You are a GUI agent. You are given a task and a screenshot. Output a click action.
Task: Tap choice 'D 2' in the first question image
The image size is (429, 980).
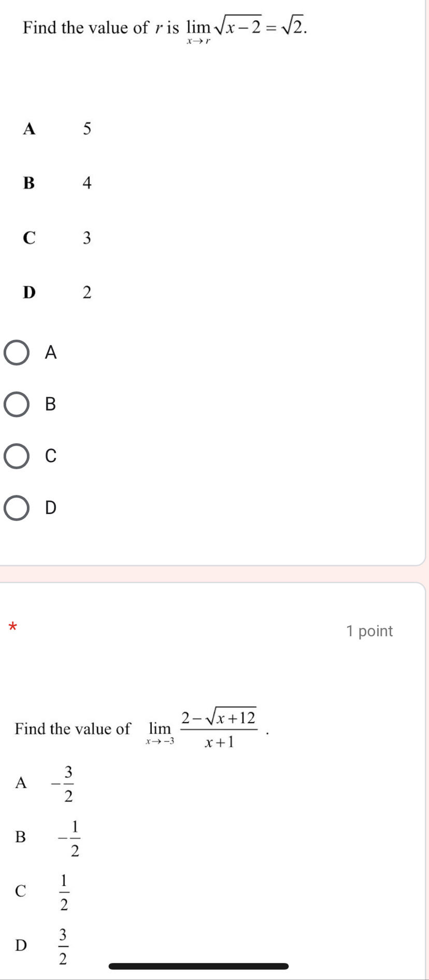click(x=57, y=292)
